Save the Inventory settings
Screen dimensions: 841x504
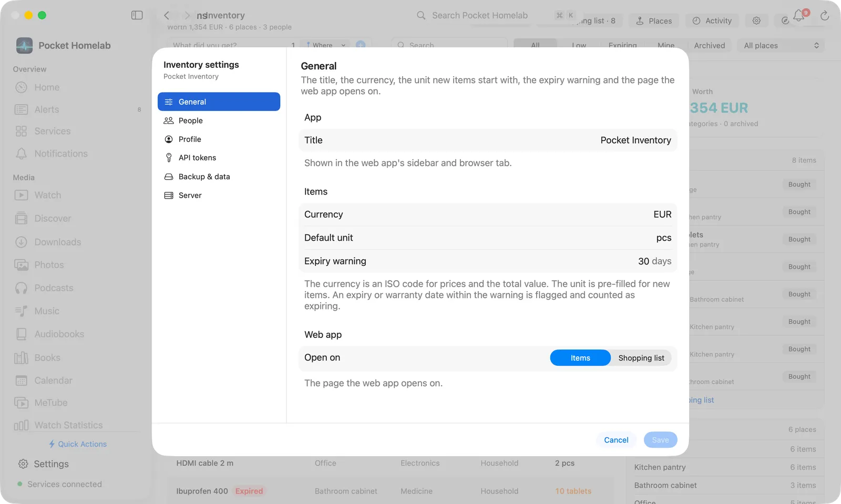click(660, 440)
